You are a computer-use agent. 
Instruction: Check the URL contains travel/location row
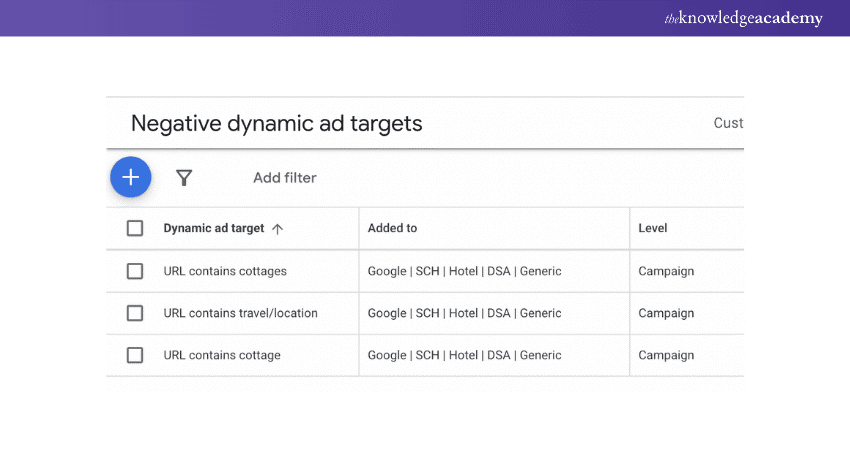coord(135,313)
